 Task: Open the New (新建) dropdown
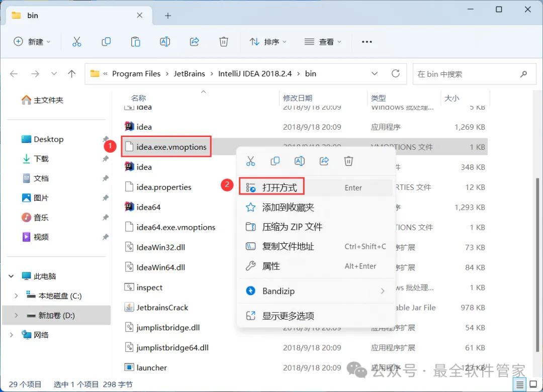(32, 42)
